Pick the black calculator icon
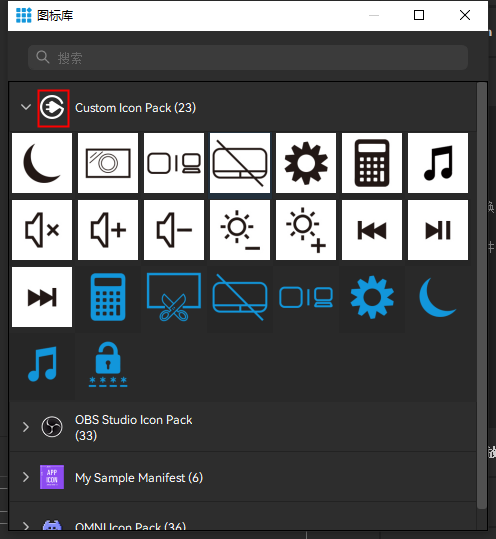This screenshot has width=496, height=539. tap(372, 163)
